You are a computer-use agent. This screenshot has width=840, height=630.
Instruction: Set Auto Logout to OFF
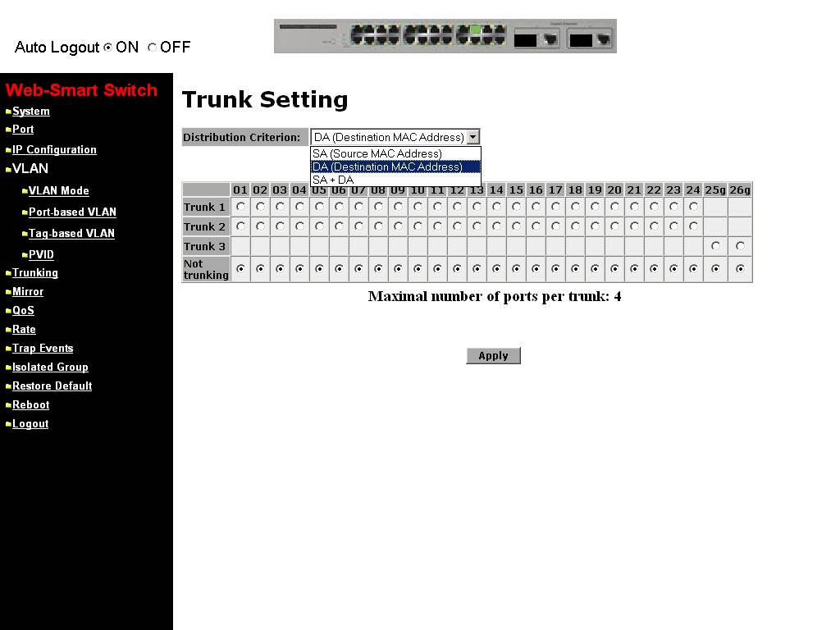click(x=152, y=48)
